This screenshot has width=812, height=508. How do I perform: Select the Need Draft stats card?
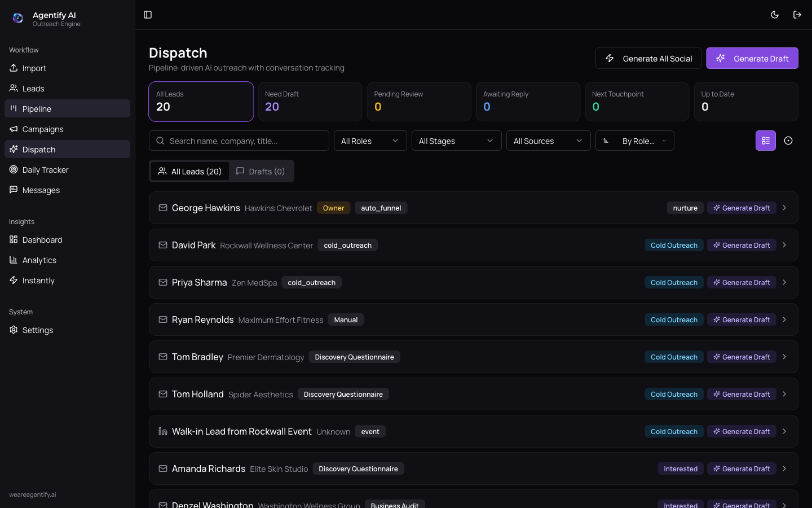[x=310, y=102]
